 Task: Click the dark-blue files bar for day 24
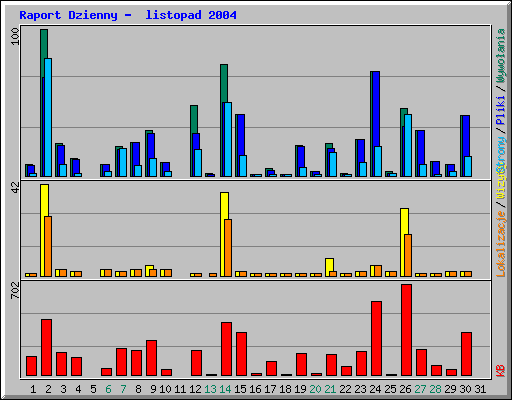(x=376, y=109)
